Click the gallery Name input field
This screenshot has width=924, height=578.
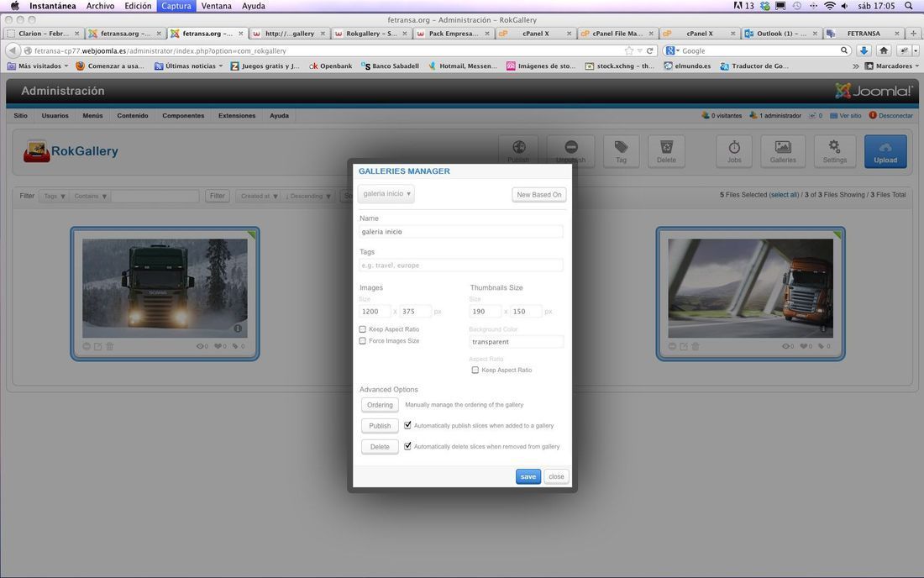(461, 232)
